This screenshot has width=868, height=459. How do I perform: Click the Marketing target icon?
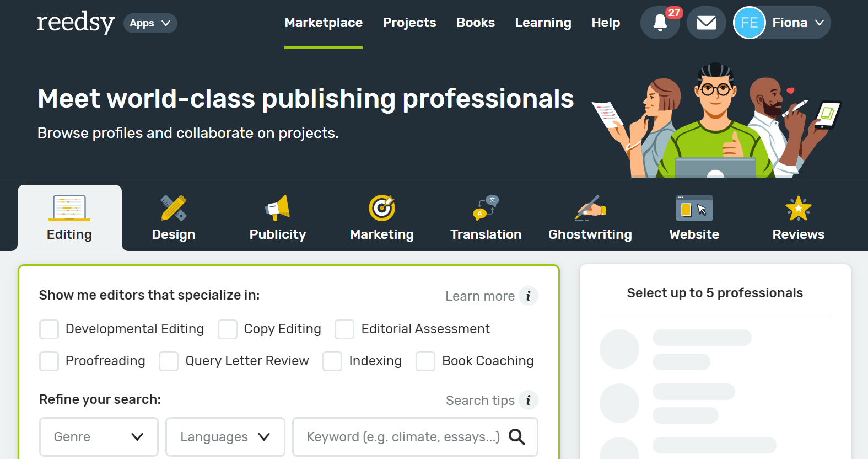(382, 208)
